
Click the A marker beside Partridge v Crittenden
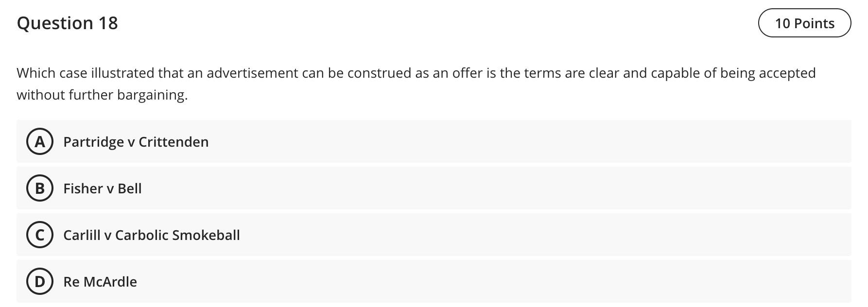coord(40,142)
